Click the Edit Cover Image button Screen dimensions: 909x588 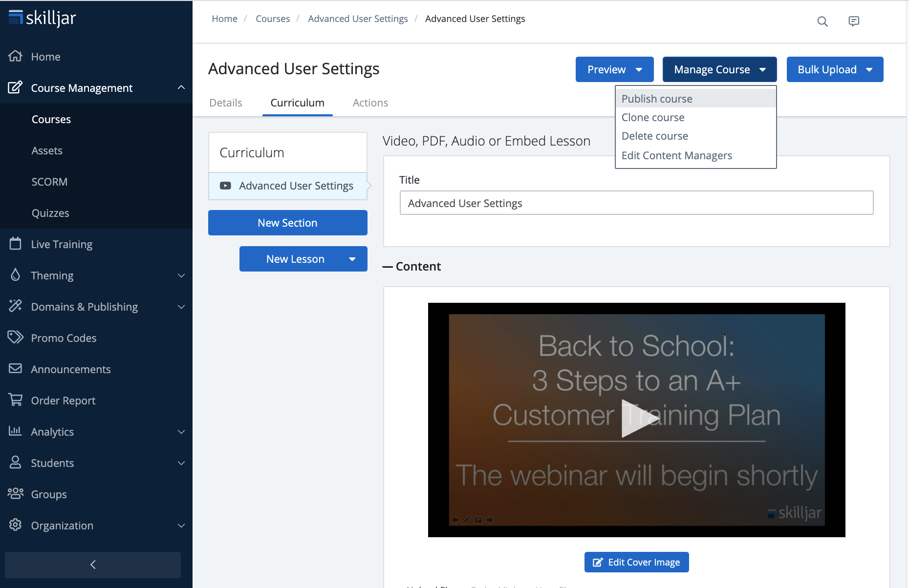point(636,562)
